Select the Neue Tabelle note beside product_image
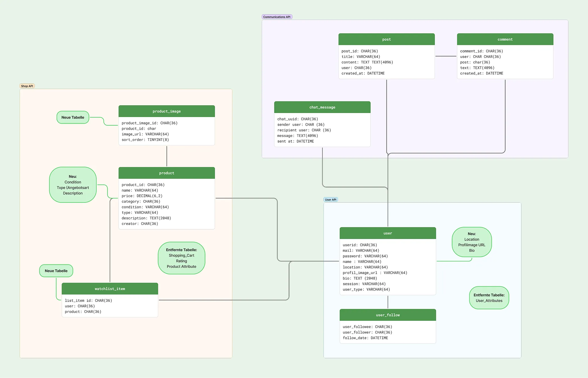588x378 pixels. pyautogui.click(x=73, y=117)
